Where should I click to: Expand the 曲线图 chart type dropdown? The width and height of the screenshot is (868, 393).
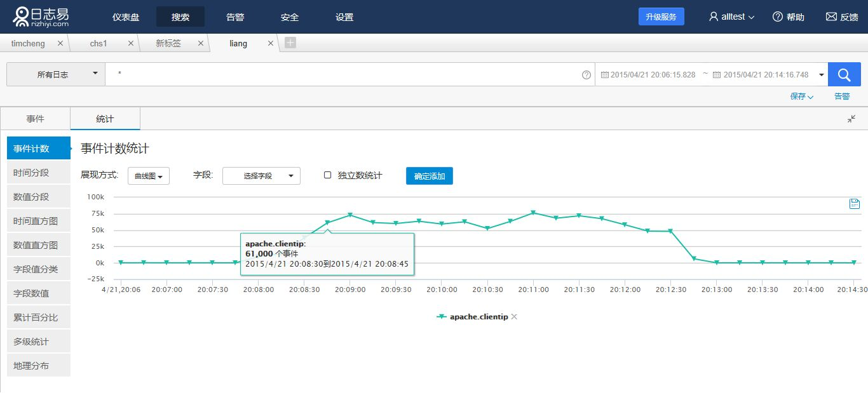[148, 176]
